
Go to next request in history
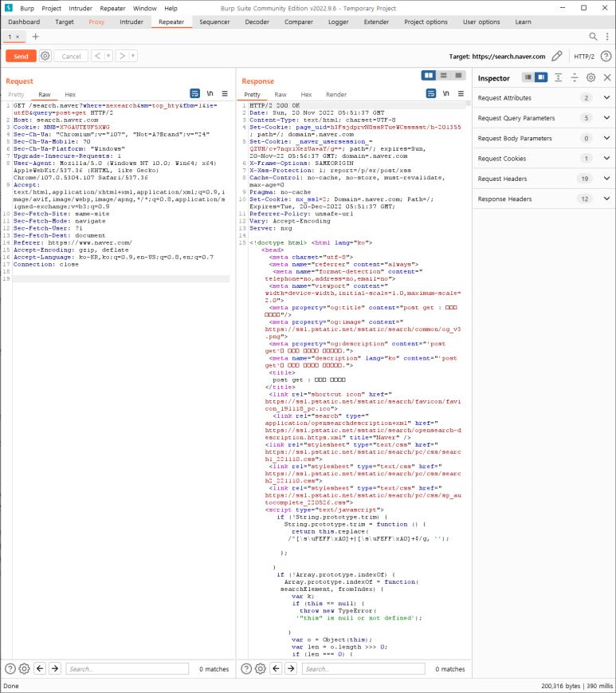tap(122, 56)
